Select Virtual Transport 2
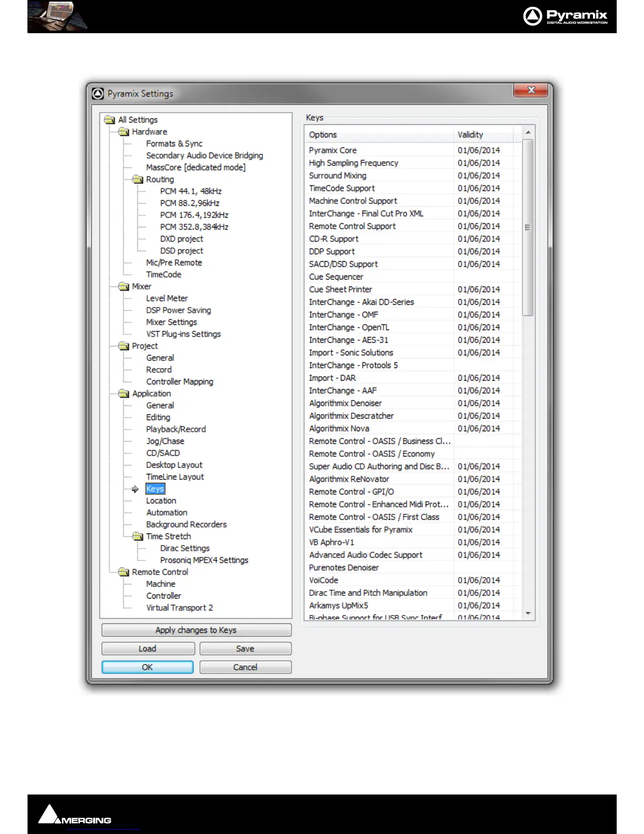Screen dimensions: 644x834 [179, 608]
